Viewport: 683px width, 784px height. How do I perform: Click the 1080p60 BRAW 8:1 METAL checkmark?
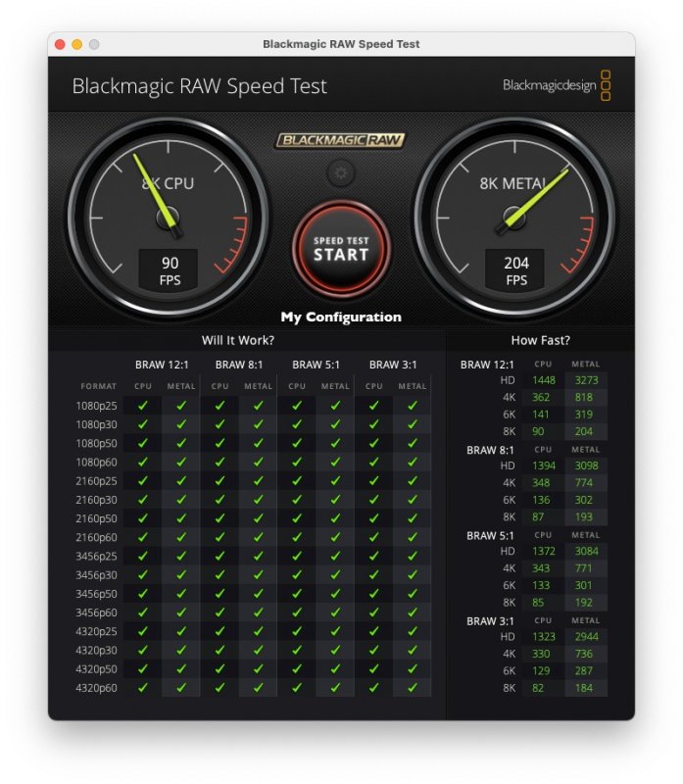pyautogui.click(x=259, y=462)
